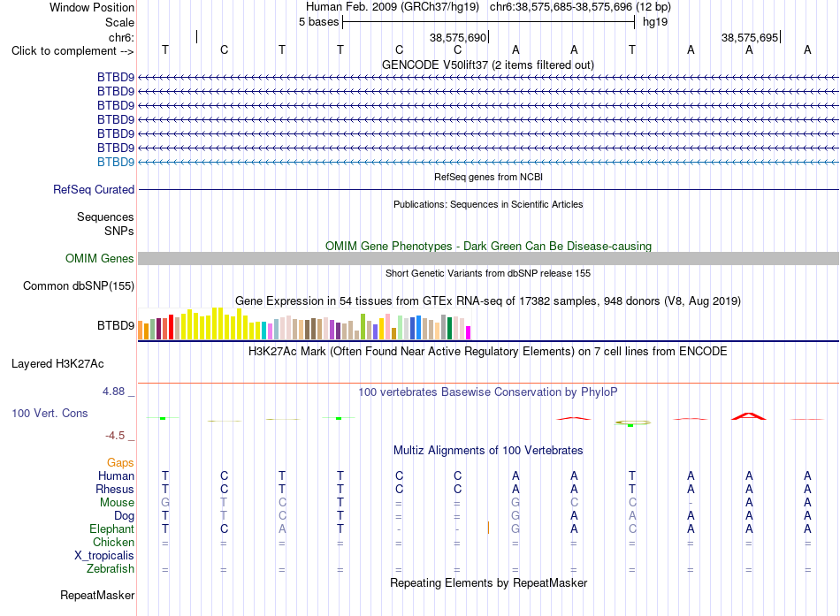Open the OMIM Genes track label
Screen dimensions: 840x616
100,258
